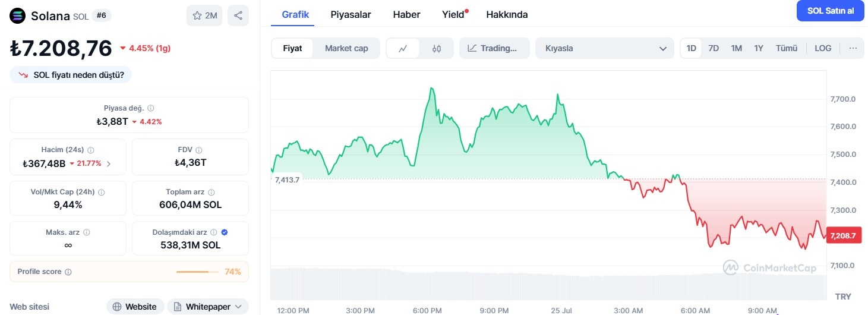This screenshot has width=868, height=315.
Task: Expand the Whitepaper dropdown chevron
Action: 238,307
